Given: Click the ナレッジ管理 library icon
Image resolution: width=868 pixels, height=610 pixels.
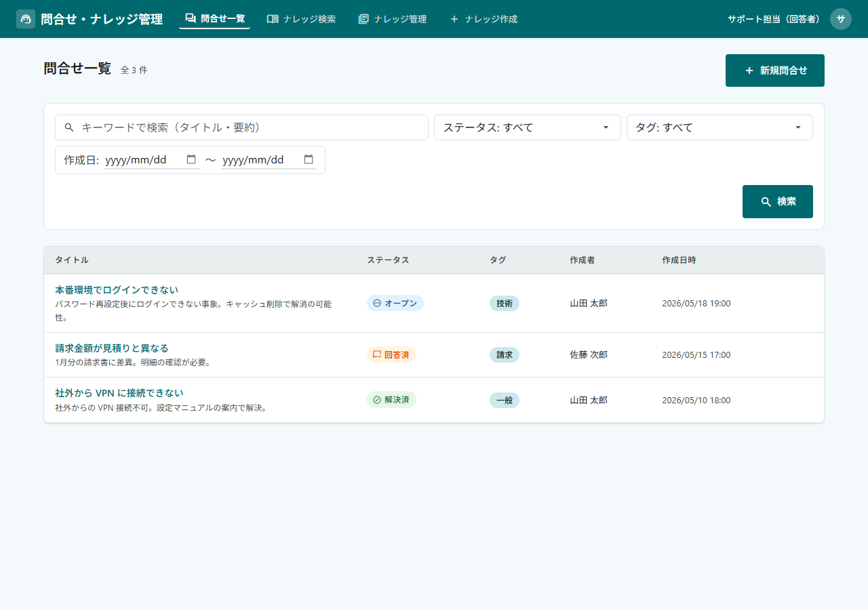Looking at the screenshot, I should point(363,19).
